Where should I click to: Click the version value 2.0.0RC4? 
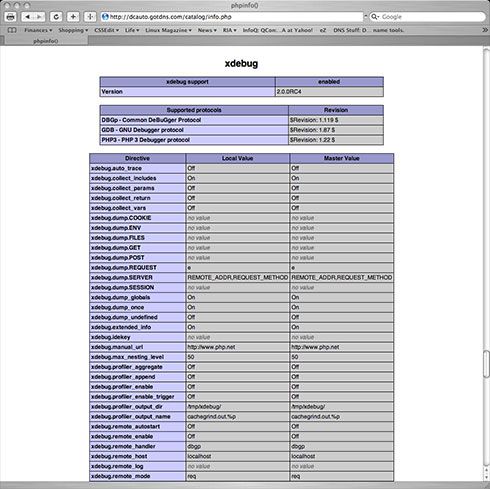coord(289,92)
